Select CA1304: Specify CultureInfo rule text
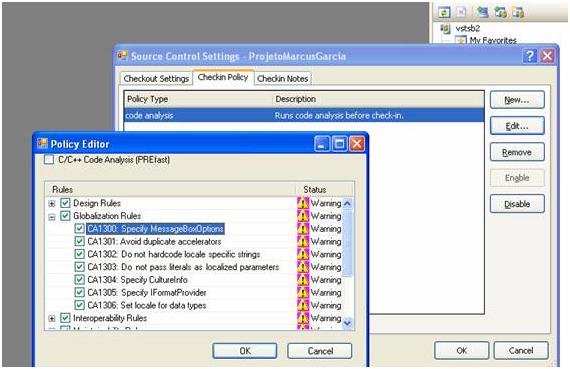 137,280
